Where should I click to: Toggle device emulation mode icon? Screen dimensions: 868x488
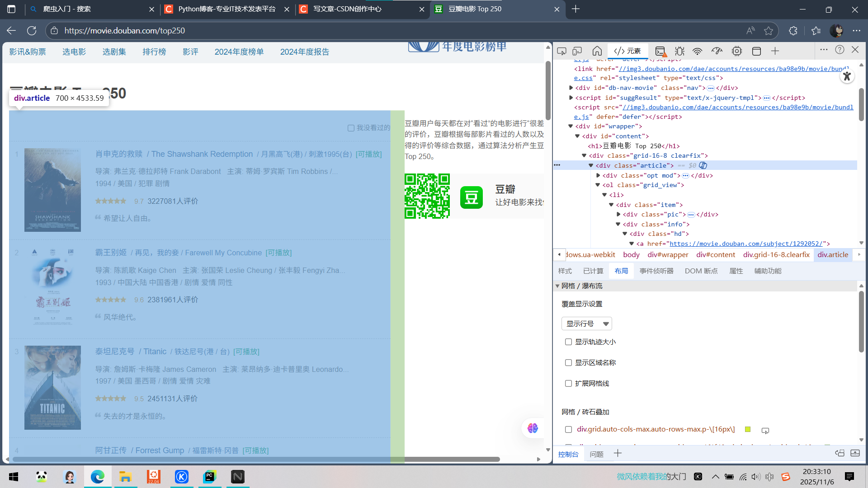coord(577,51)
